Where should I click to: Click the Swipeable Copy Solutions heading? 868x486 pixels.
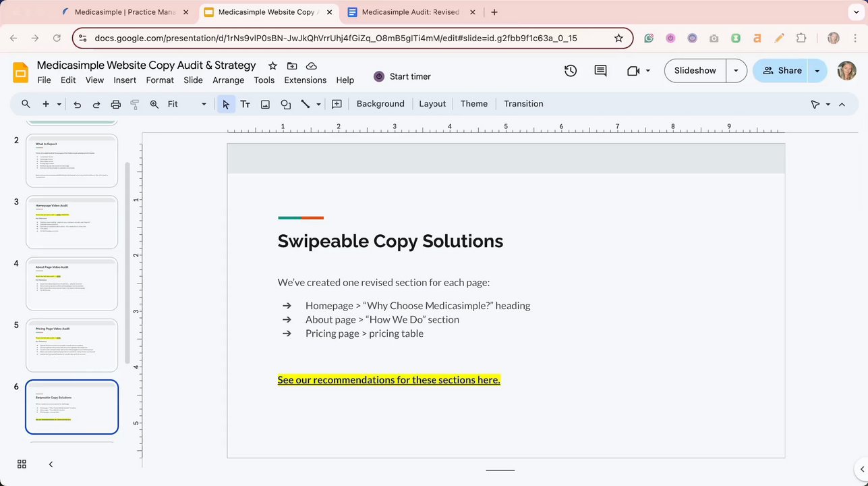pyautogui.click(x=390, y=241)
